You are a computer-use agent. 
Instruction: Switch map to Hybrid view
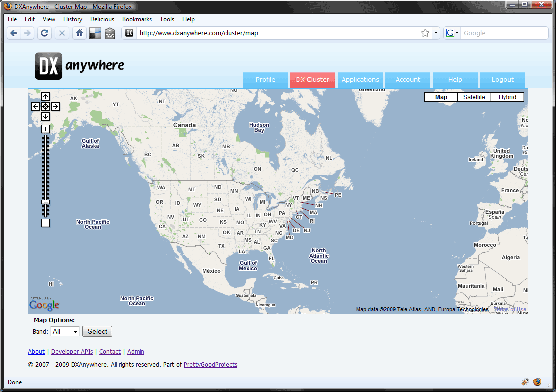pos(507,97)
